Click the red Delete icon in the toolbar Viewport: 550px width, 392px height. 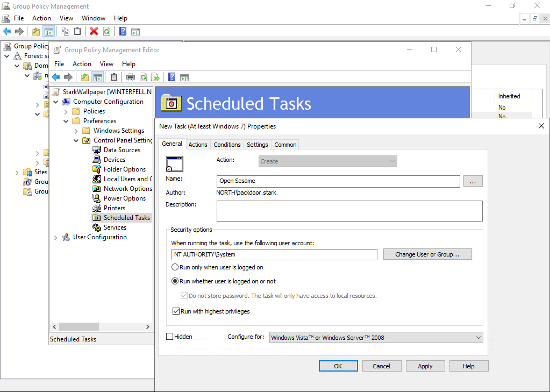pos(94,31)
